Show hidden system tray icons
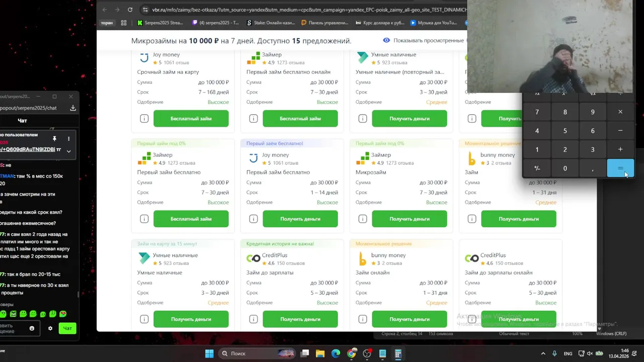The image size is (644, 362). [543, 353]
